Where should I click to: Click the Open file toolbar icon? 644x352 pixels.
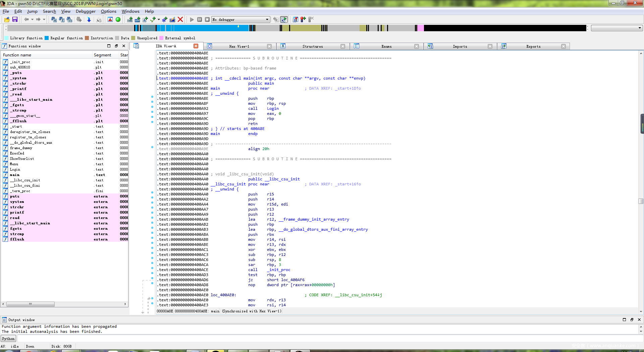click(7, 19)
